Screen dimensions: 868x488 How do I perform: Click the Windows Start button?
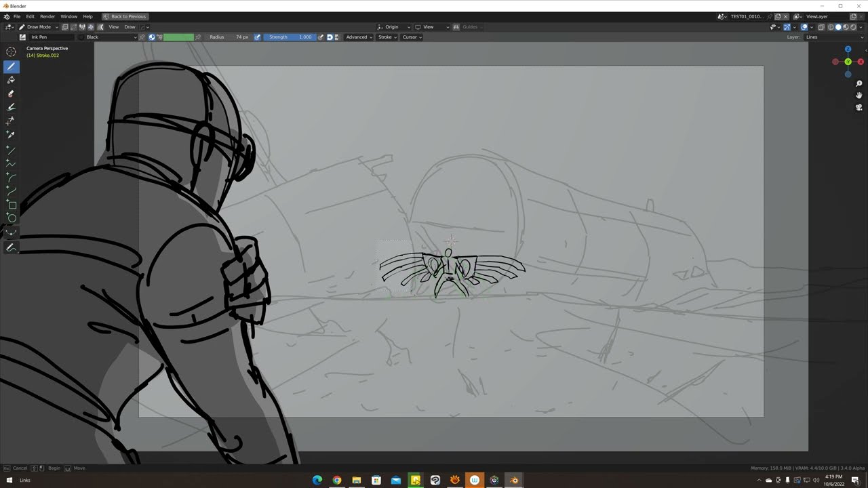click(x=9, y=480)
